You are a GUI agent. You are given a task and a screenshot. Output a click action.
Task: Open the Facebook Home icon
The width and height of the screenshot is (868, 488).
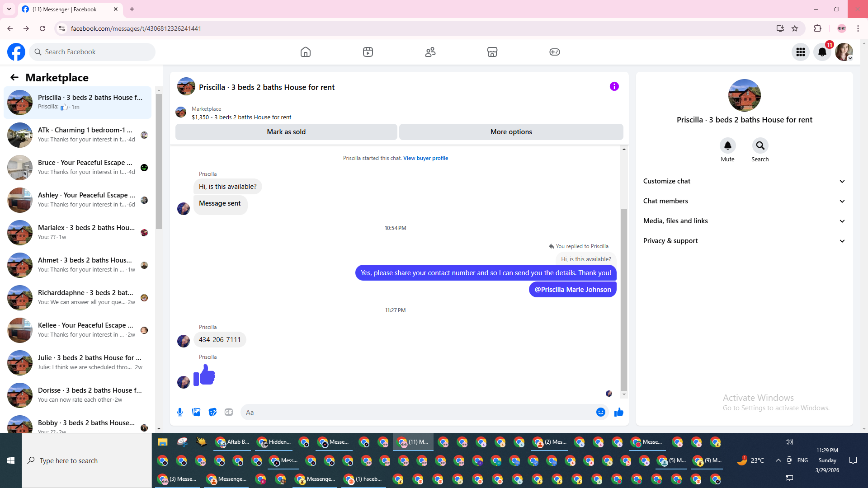pyautogui.click(x=306, y=52)
